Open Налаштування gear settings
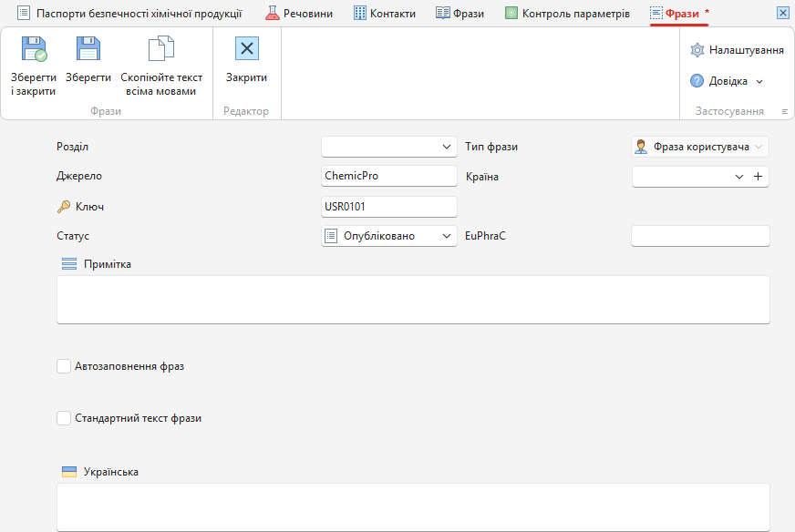795x532 pixels. pos(697,50)
